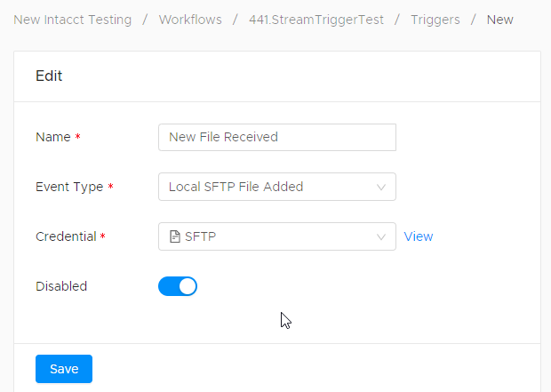Save the trigger with Save button
This screenshot has height=392, width=551.
coord(64,369)
